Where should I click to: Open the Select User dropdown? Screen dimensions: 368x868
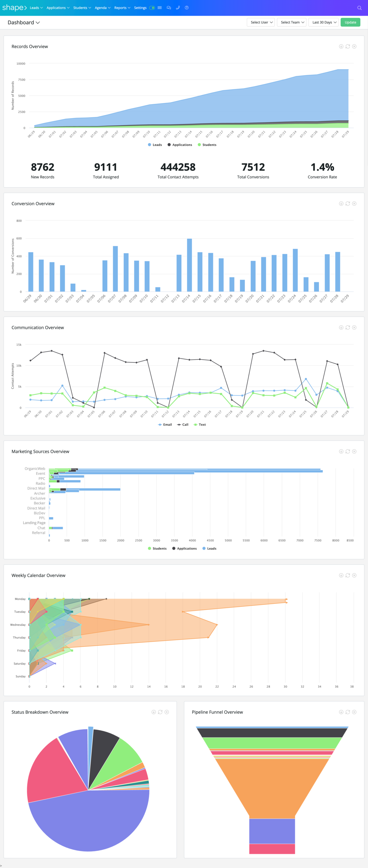click(x=261, y=22)
